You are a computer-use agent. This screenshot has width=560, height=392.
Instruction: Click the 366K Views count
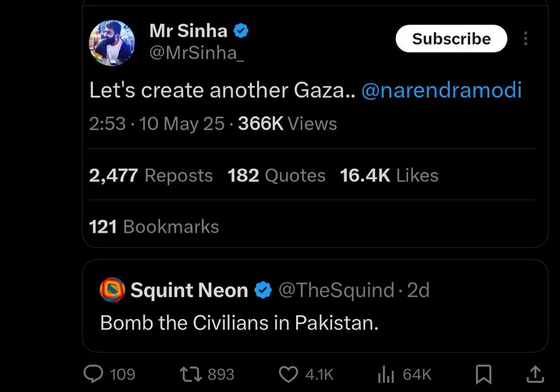[x=287, y=124]
